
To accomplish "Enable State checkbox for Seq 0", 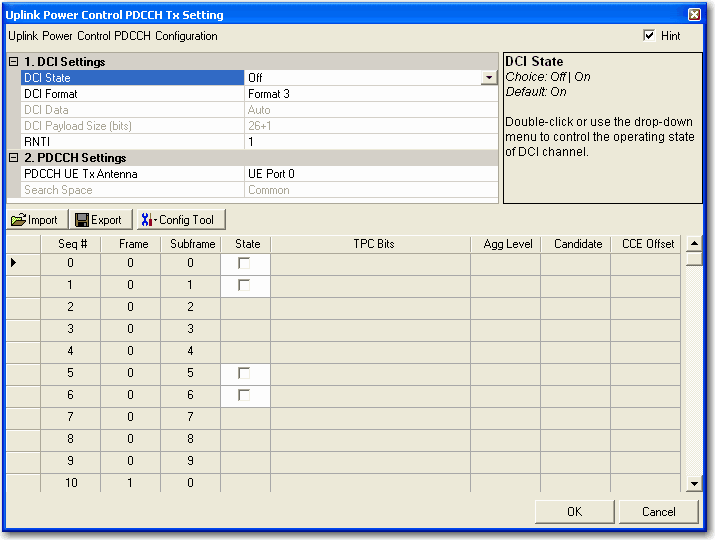I will click(x=244, y=263).
